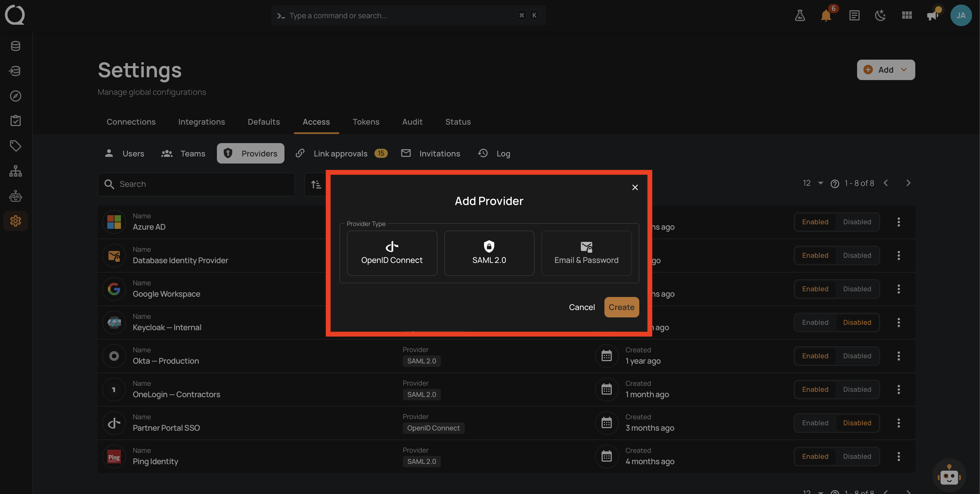
Task: Switch to the Status tab
Action: (x=458, y=122)
